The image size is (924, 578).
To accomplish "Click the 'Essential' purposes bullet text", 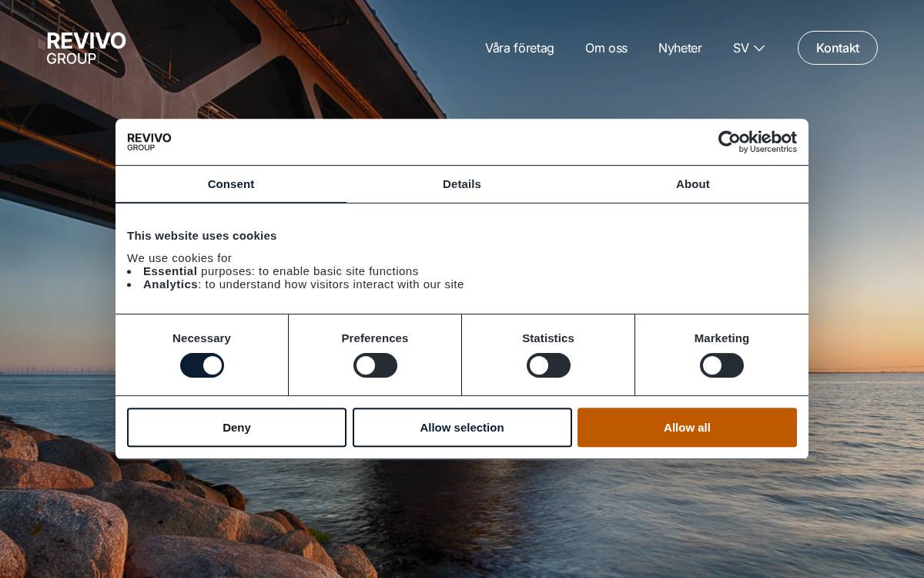I will (x=281, y=271).
